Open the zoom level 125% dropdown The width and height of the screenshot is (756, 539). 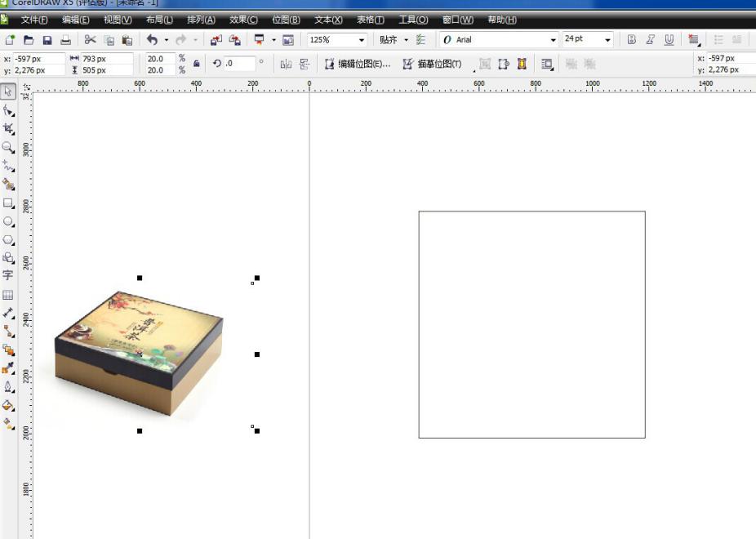(362, 40)
